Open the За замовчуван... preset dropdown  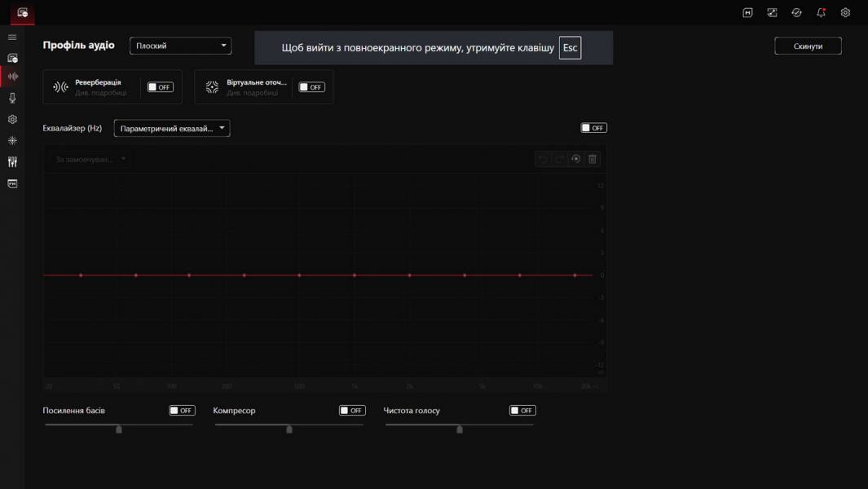coord(90,159)
